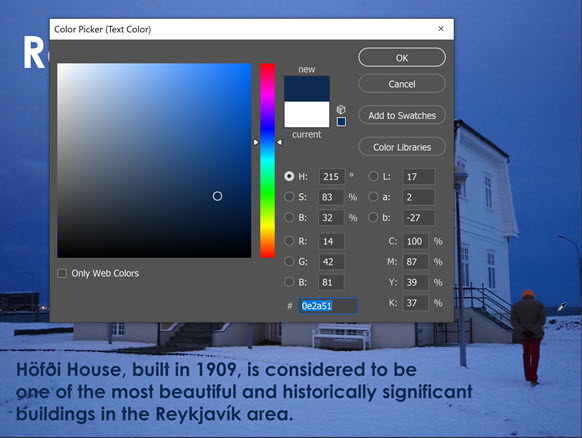The height and width of the screenshot is (438, 582).
Task: Click the K field showing 37
Action: click(x=416, y=303)
